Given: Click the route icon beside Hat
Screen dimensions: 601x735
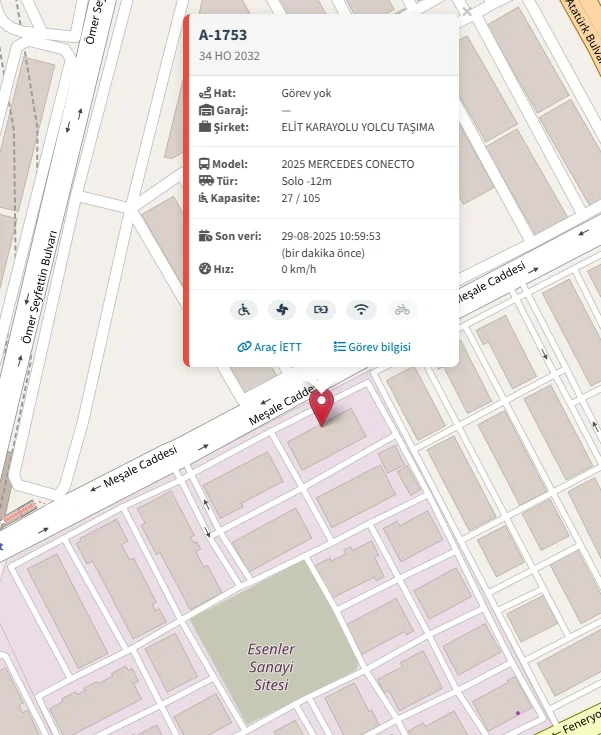Looking at the screenshot, I should point(205,93).
